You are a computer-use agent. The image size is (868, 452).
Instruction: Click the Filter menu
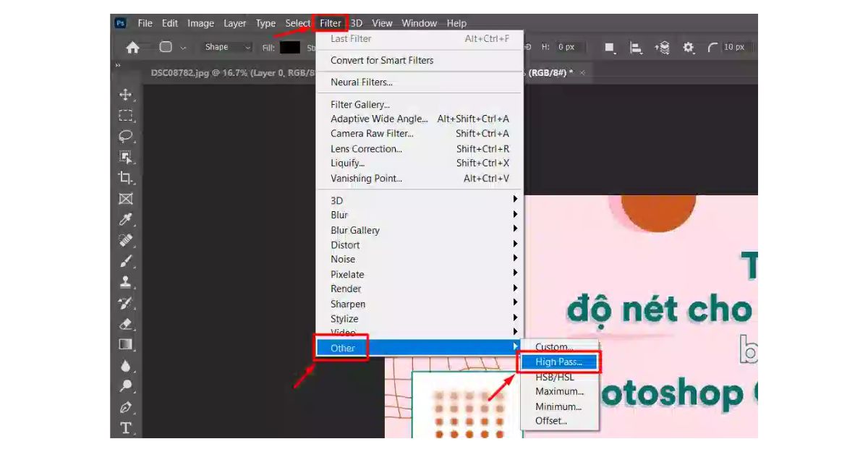330,23
